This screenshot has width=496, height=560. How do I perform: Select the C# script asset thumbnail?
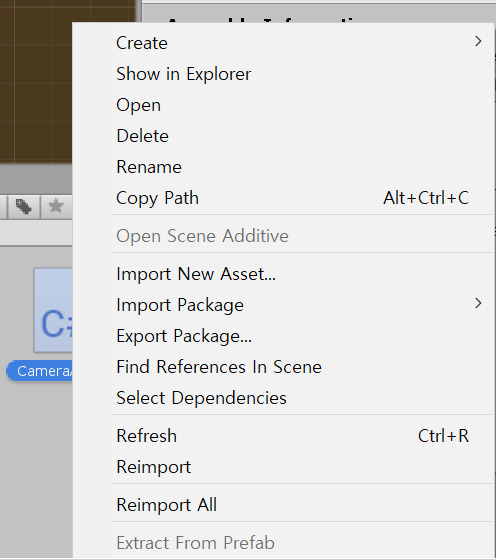[53, 310]
